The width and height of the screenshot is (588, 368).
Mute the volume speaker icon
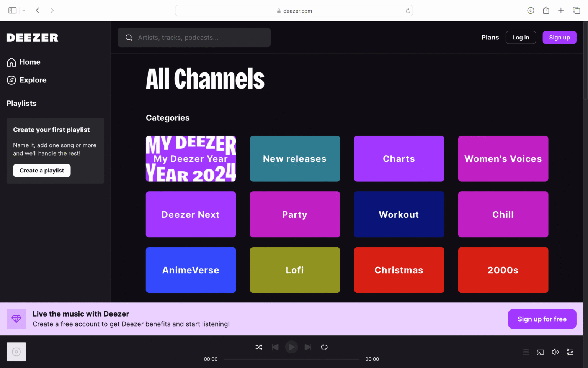(555, 352)
